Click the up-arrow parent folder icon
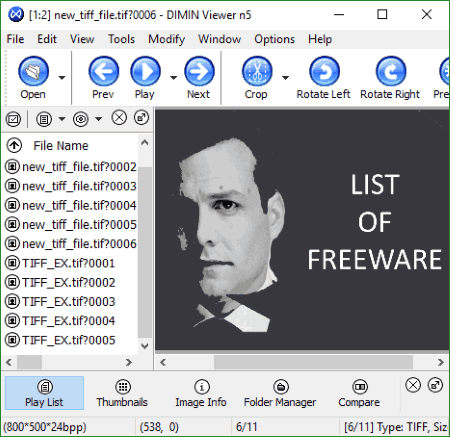Viewport: 450px width, 437px height. [14, 145]
